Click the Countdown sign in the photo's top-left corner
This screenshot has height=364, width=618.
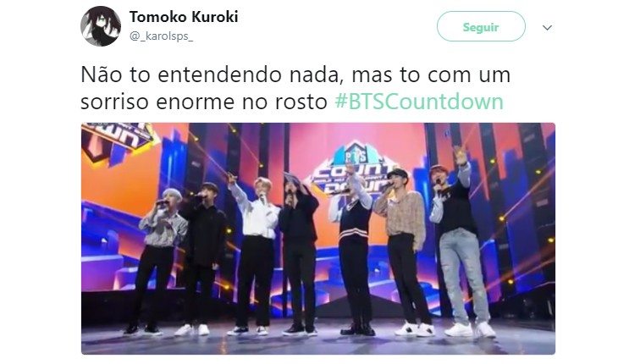[119, 140]
